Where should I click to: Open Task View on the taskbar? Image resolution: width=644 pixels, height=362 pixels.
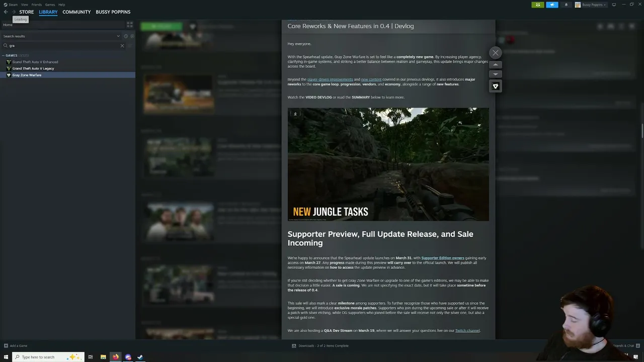91,357
